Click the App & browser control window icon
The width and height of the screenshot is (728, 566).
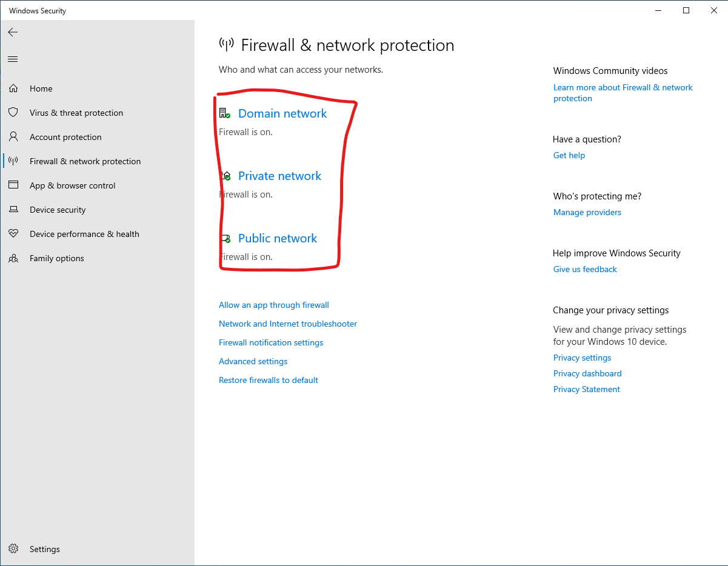point(13,185)
